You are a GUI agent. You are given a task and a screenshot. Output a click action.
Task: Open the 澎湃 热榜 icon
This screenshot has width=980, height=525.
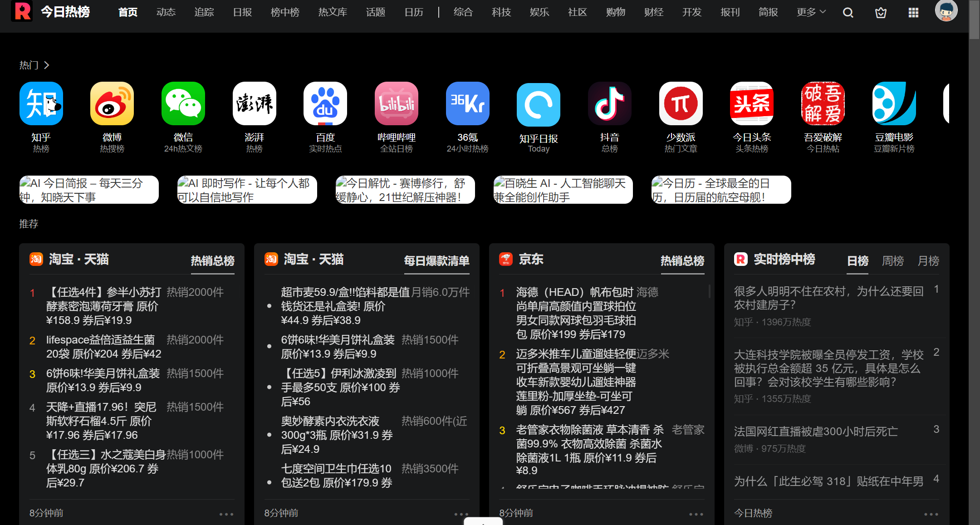[x=254, y=103]
